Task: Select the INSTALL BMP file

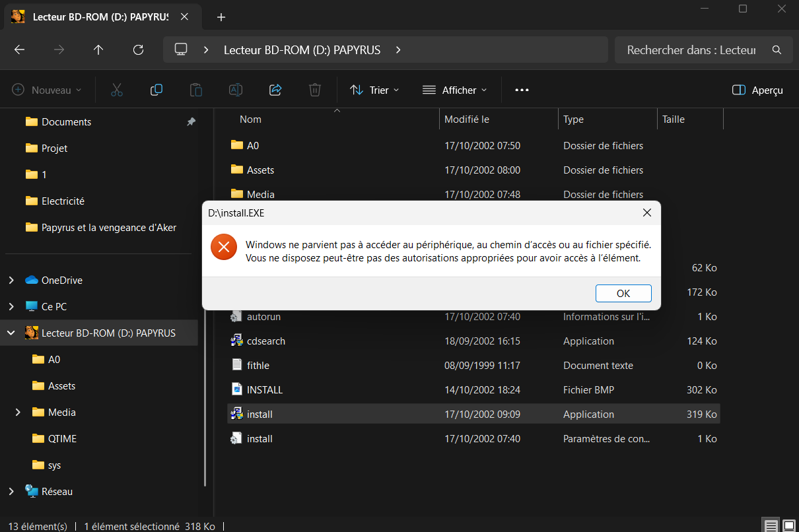Action: pos(473,390)
